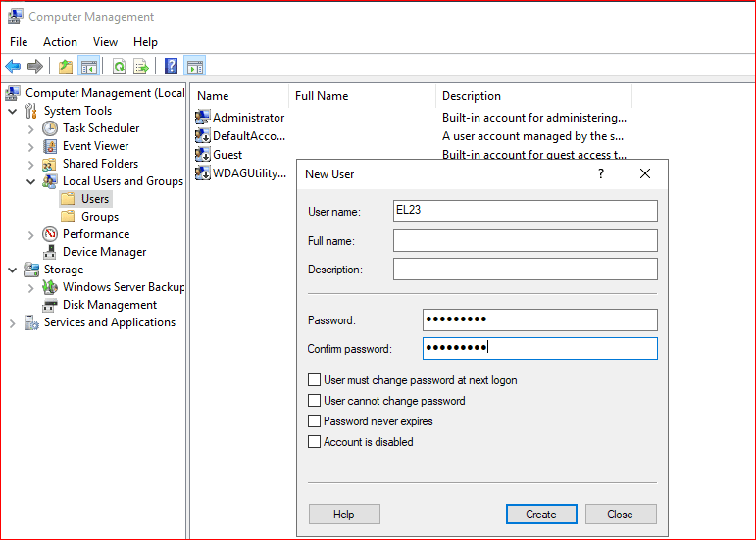The height and width of the screenshot is (540, 756).
Task: Click the Refresh toolbar icon
Action: point(119,67)
